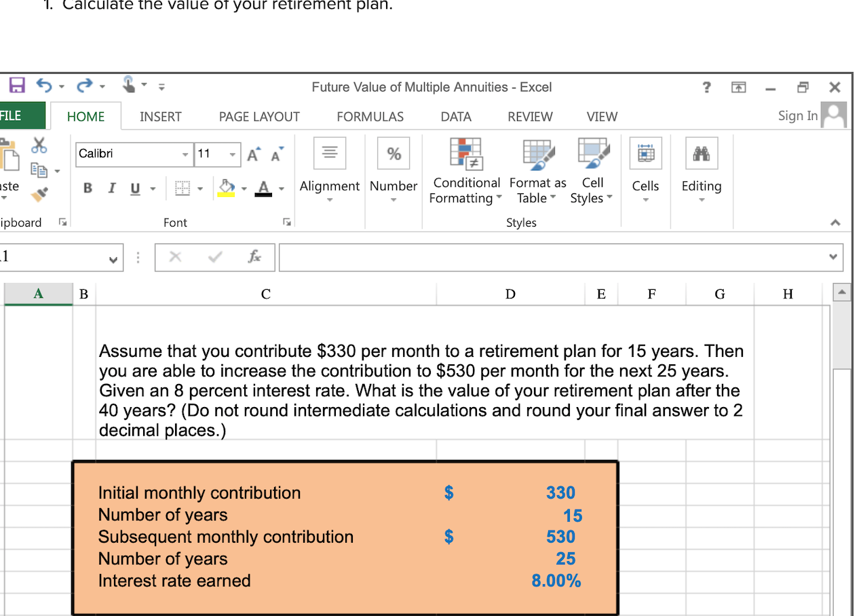This screenshot has height=616, width=863.
Task: Open the Cell Styles gallery
Action: [592, 154]
